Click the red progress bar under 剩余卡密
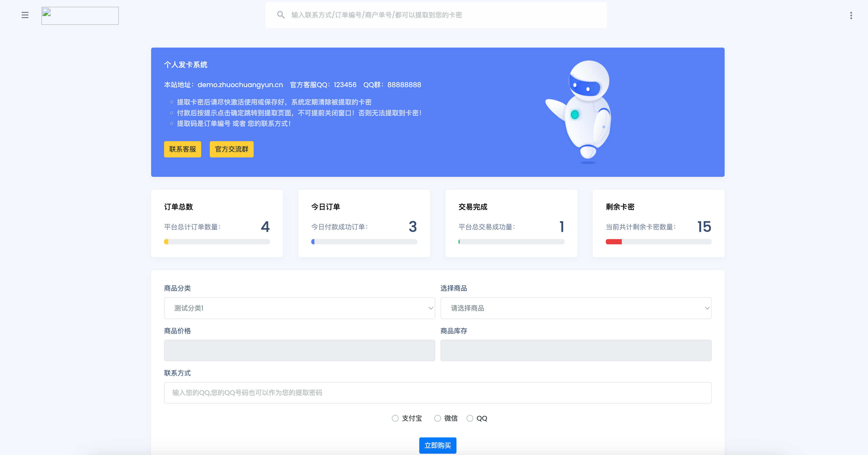This screenshot has height=455, width=868. pos(614,242)
